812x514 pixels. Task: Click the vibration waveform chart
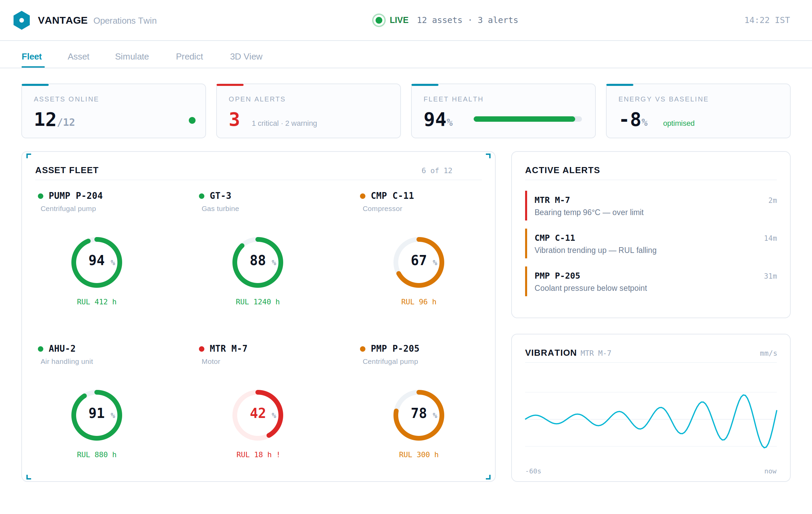tap(651, 419)
